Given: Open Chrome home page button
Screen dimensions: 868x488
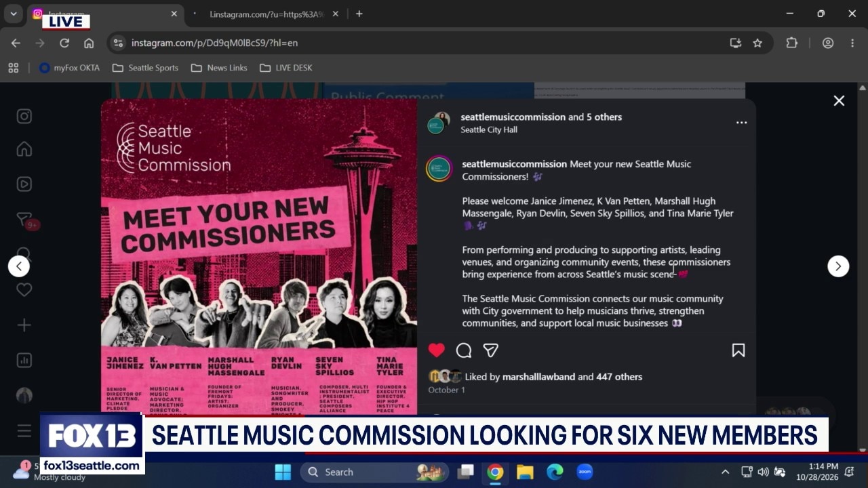Looking at the screenshot, I should tap(89, 43).
